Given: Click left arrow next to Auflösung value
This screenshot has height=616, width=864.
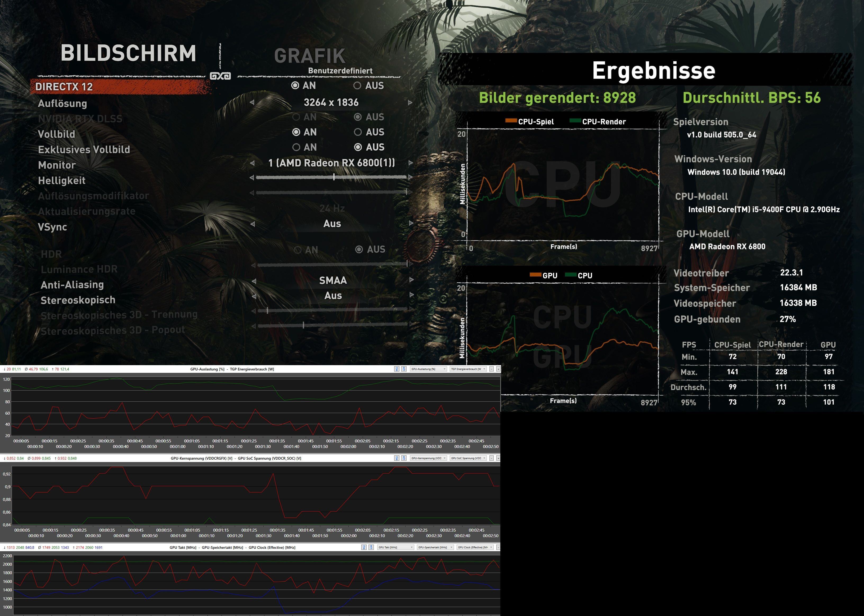Looking at the screenshot, I should tap(252, 102).
